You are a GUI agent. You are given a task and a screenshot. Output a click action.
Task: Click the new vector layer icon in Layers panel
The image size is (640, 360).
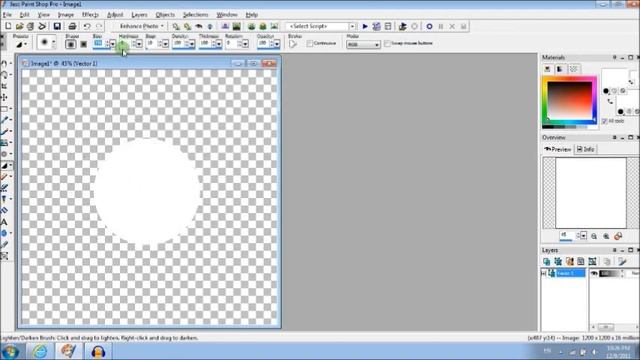point(558,262)
